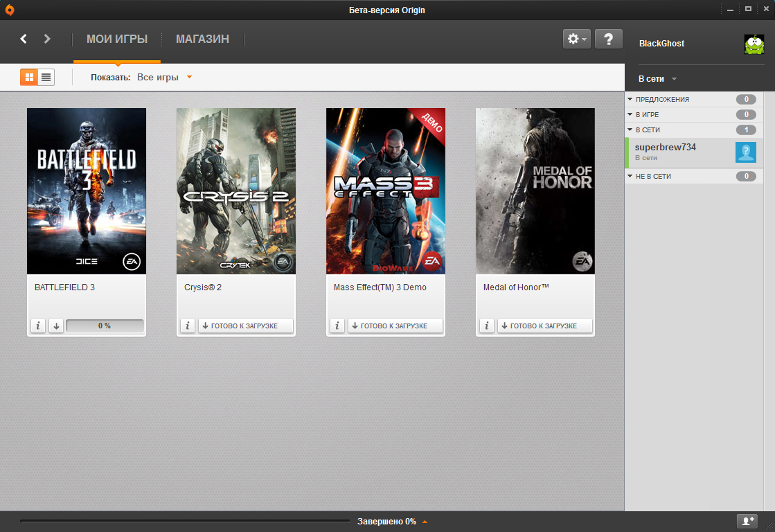775x532 pixels.
Task: Switch to list view of games
Action: click(x=46, y=77)
